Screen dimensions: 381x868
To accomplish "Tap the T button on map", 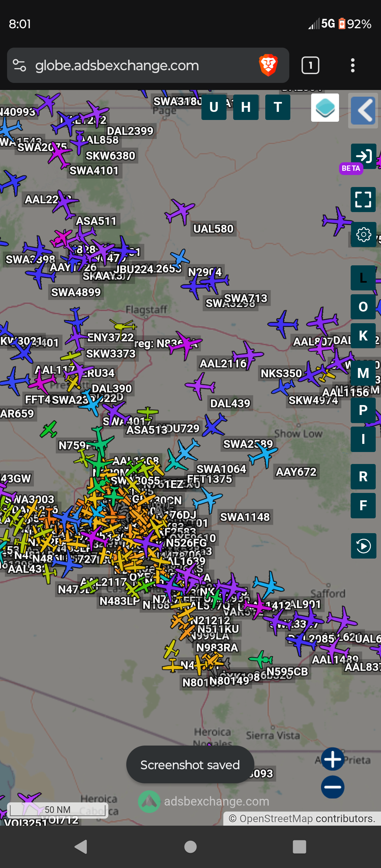I will pos(278,107).
